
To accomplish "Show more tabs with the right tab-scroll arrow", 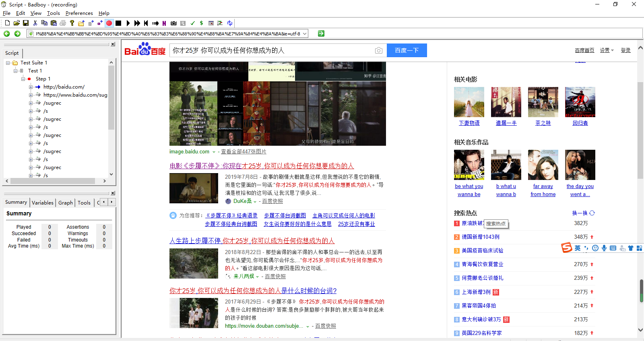I will click(111, 202).
